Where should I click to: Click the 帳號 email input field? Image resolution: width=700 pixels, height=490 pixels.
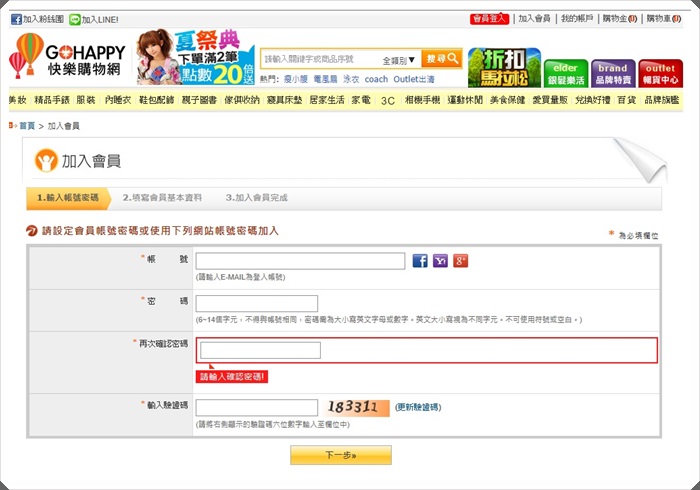(300, 261)
